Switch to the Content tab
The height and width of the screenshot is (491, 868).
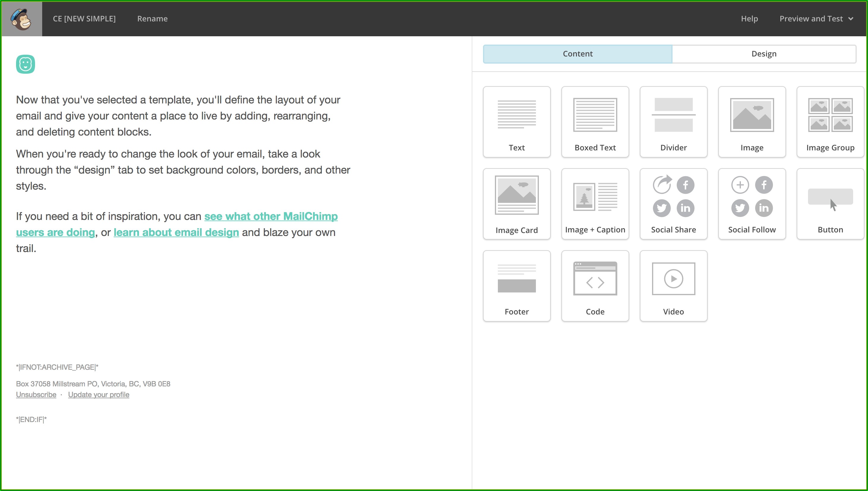coord(577,54)
